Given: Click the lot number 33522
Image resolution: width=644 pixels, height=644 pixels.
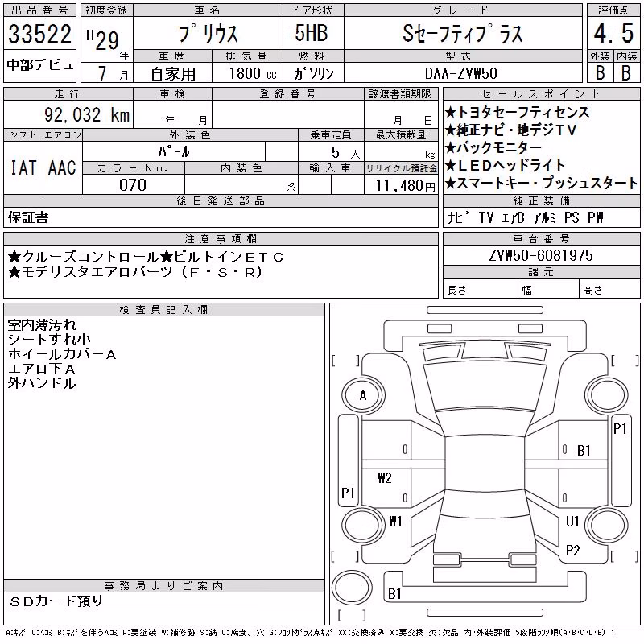Looking at the screenshot, I should tap(39, 34).
